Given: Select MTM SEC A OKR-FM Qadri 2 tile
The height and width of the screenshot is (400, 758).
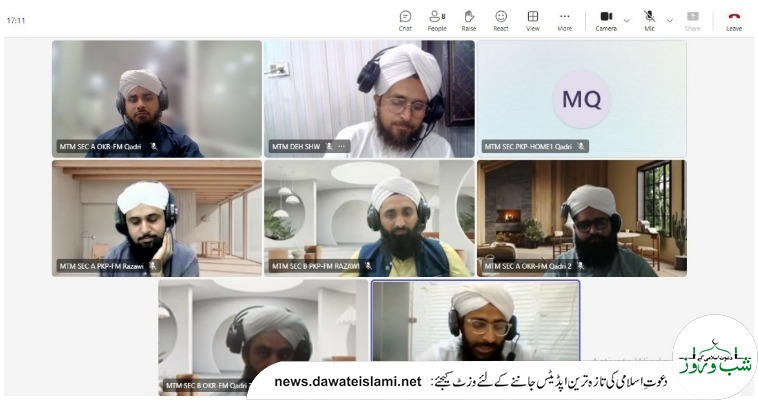Looking at the screenshot, I should coord(581,217).
